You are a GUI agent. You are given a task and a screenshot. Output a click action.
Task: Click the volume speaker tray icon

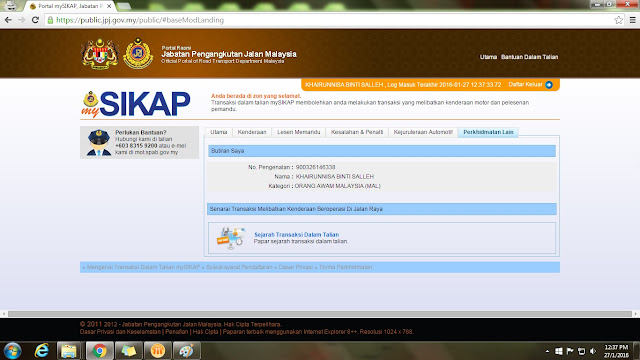593,351
